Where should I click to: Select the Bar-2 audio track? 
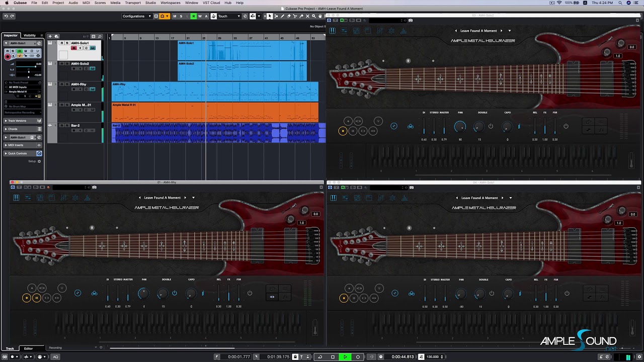coord(75,125)
